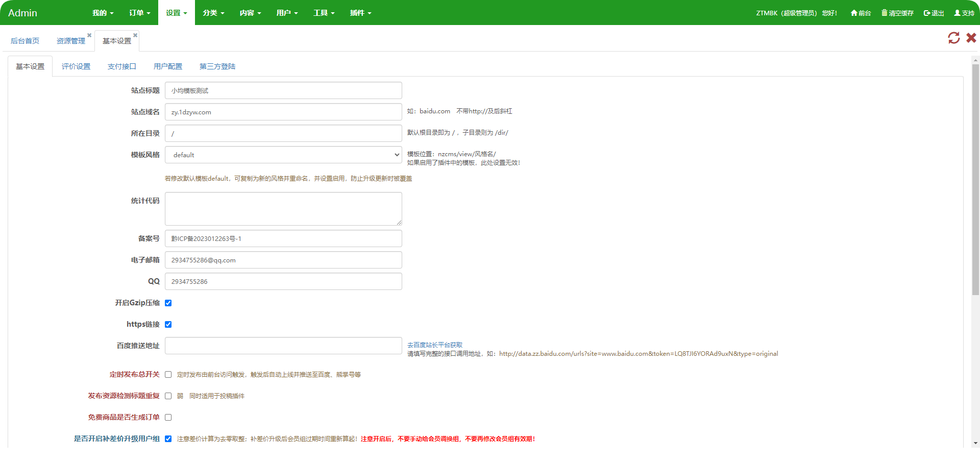Open 去百度站长平台获取 link
Screen dimensions: 980x461
435,345
